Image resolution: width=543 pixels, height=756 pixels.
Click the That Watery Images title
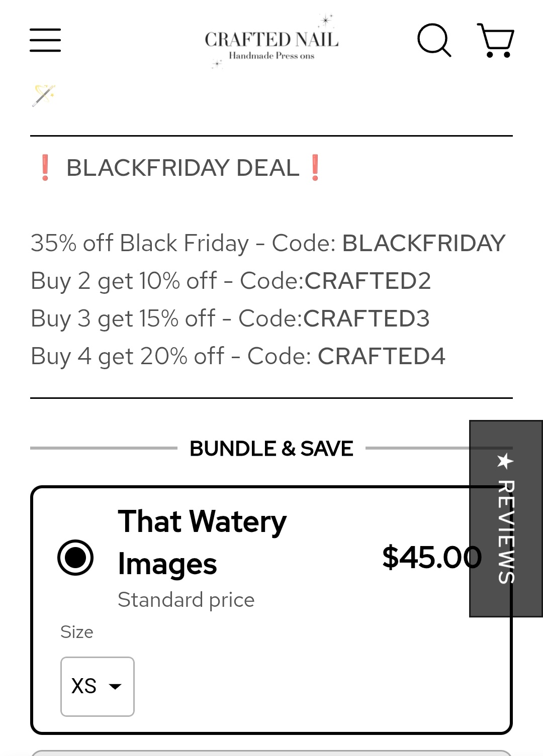[202, 542]
